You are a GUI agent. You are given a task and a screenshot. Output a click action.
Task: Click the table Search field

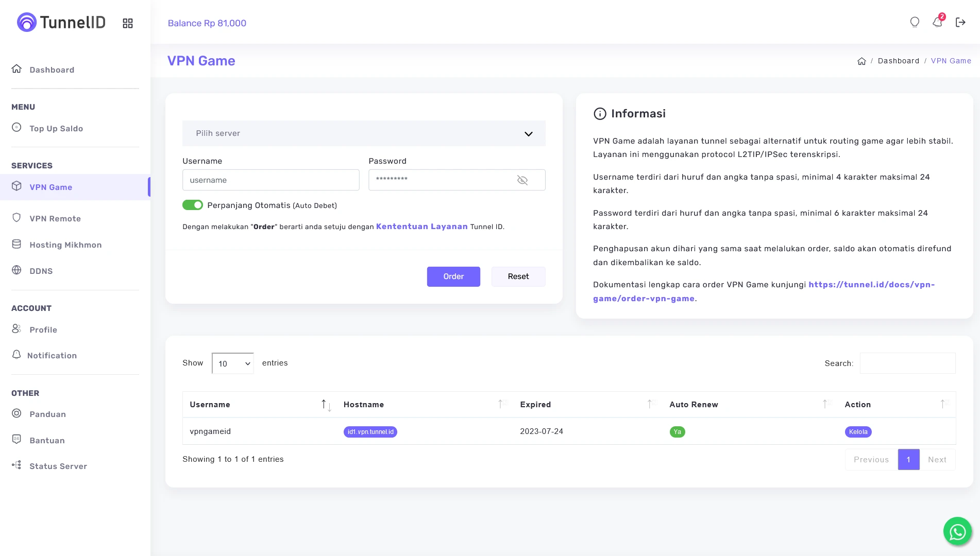pos(908,363)
